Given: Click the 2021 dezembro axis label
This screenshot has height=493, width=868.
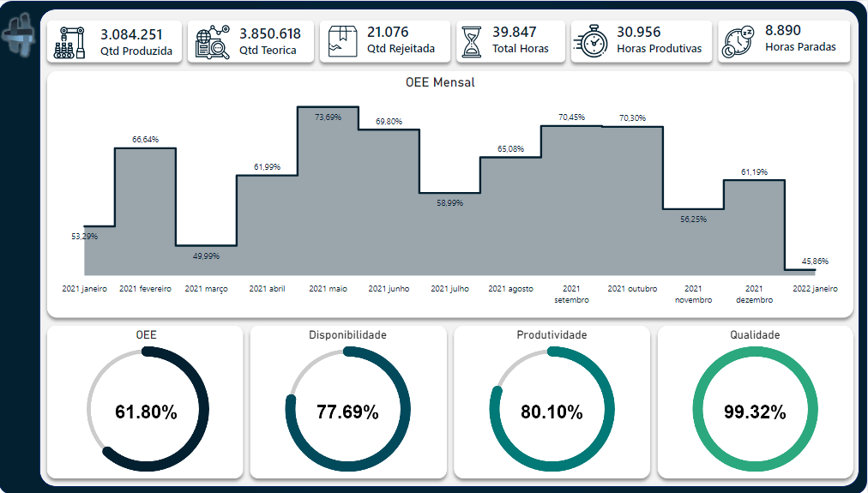Looking at the screenshot, I should click(x=755, y=294).
